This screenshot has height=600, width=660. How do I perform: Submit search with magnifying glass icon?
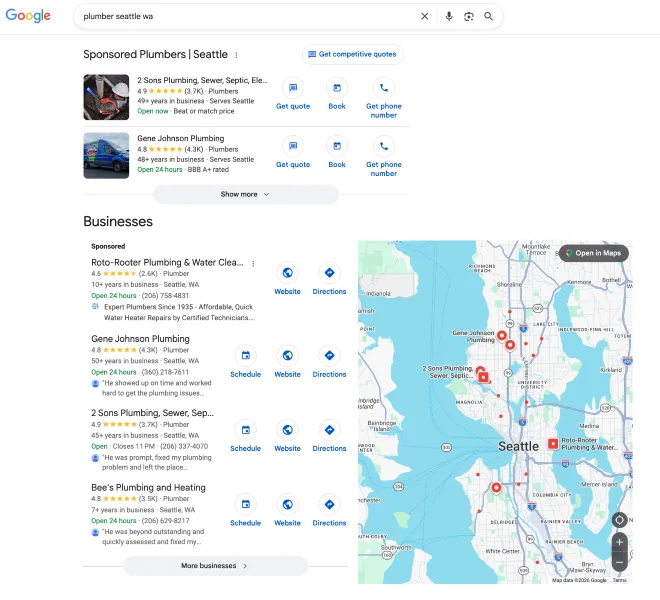pyautogui.click(x=488, y=16)
